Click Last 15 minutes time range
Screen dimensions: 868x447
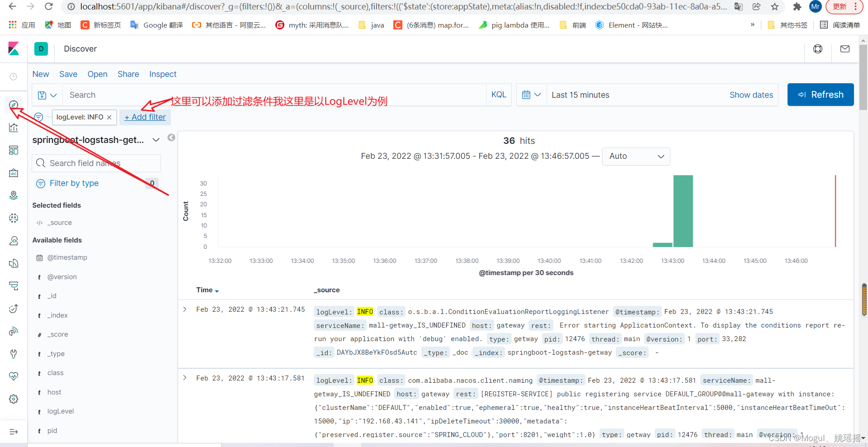click(x=580, y=95)
